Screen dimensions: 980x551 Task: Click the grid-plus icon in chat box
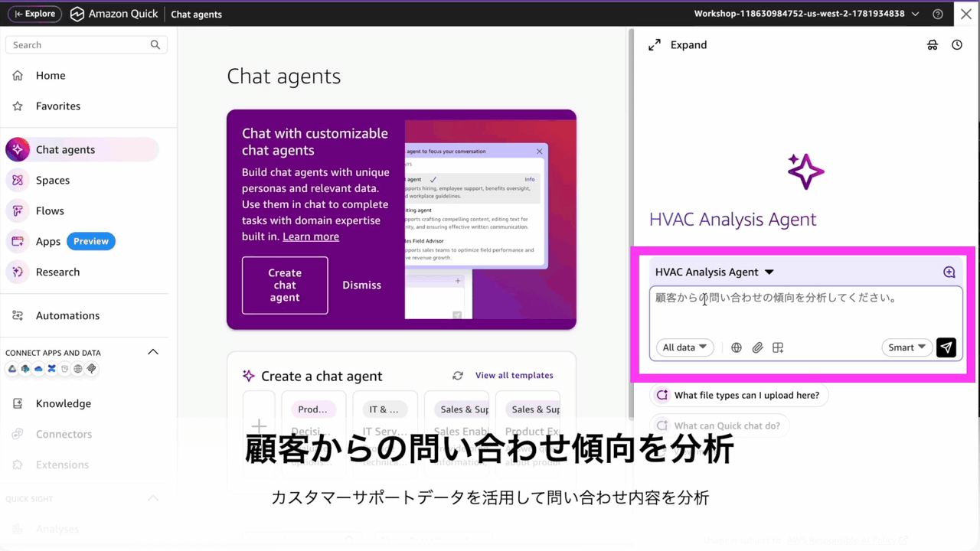(778, 347)
